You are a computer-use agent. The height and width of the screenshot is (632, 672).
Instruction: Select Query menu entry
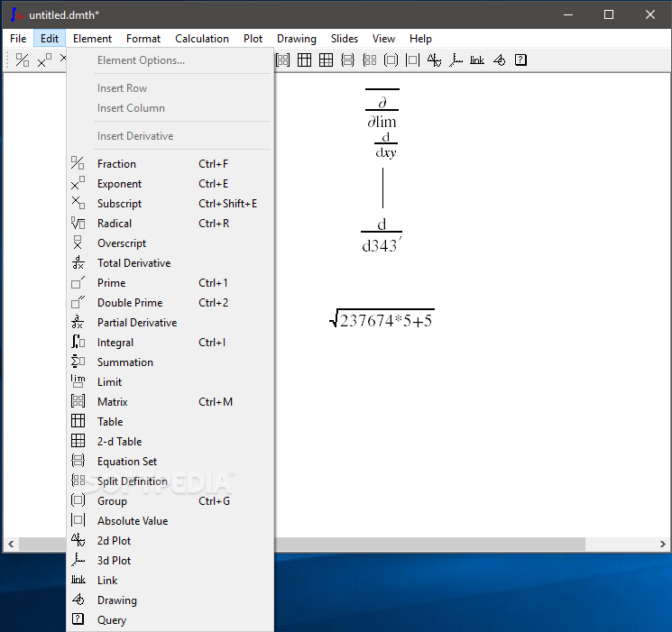(170, 620)
